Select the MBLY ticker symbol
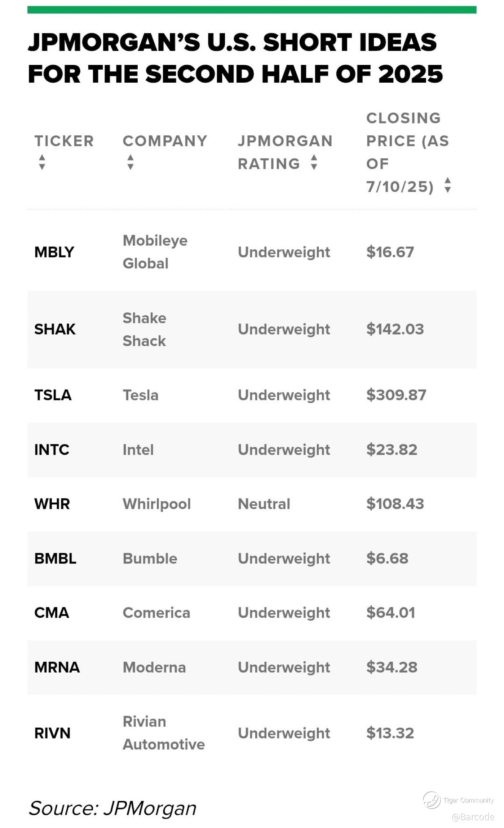This screenshot has width=504, height=828. point(54,252)
